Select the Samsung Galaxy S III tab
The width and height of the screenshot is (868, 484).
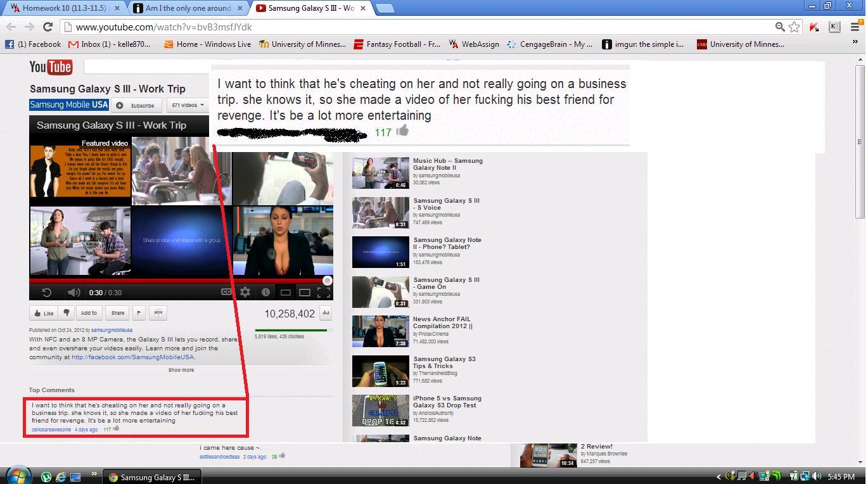[311, 8]
